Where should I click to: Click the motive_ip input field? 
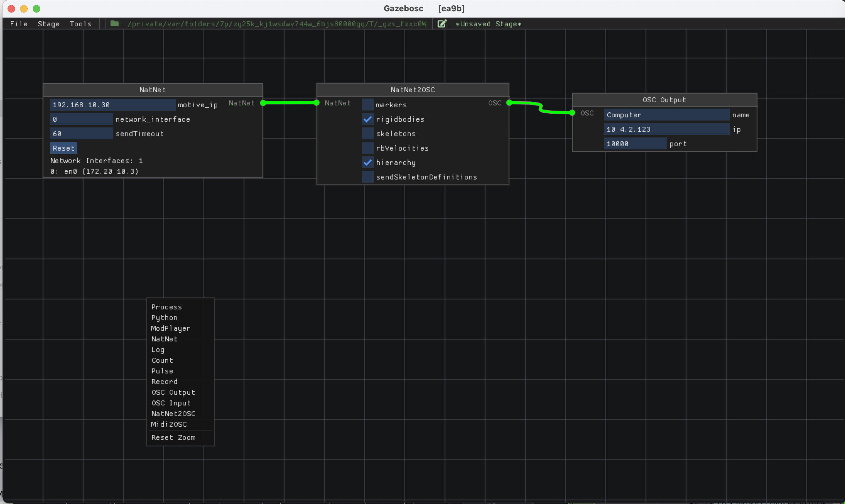click(x=113, y=105)
